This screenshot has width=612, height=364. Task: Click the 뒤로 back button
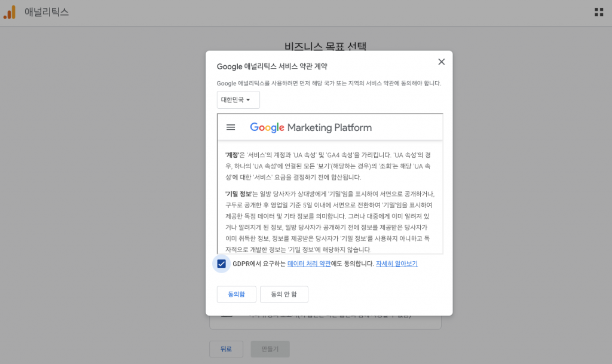pyautogui.click(x=226, y=349)
